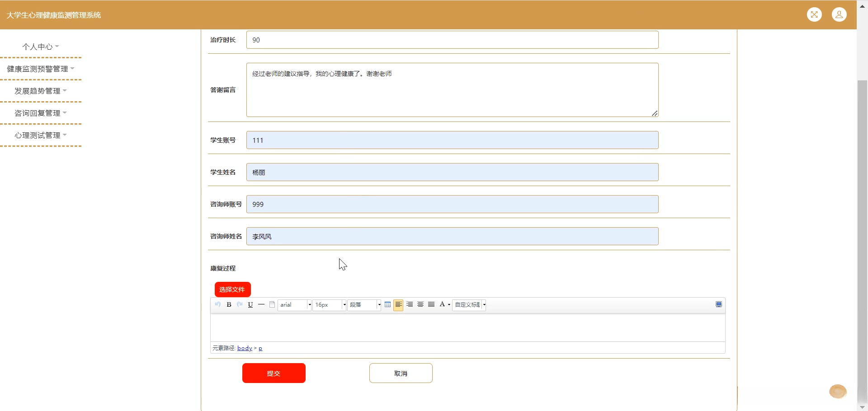The width and height of the screenshot is (868, 411).
Task: Click the body link in element path
Action: click(x=245, y=348)
